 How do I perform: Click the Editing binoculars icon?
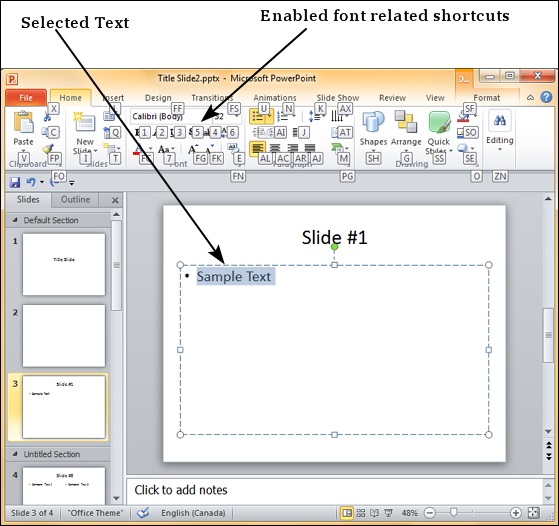tap(499, 121)
